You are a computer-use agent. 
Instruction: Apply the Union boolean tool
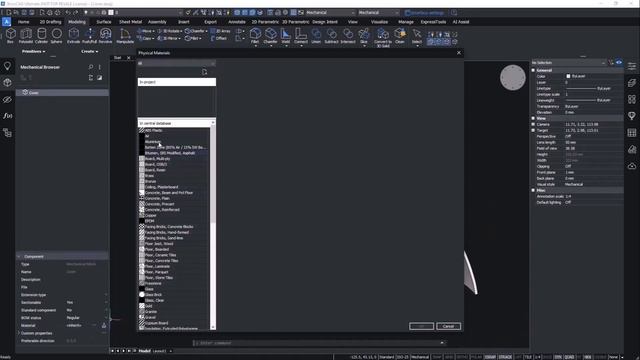[x=316, y=36]
